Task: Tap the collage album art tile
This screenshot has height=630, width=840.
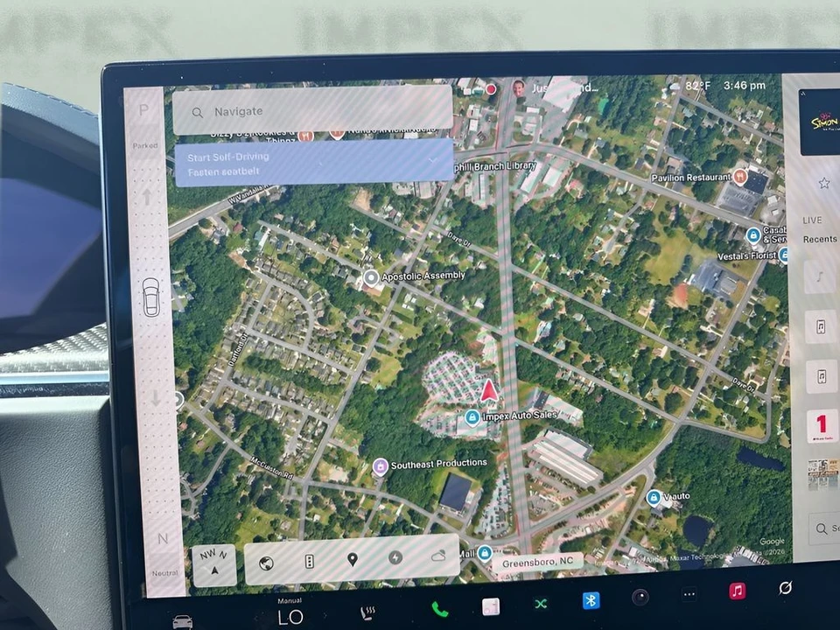Action: pos(824,474)
